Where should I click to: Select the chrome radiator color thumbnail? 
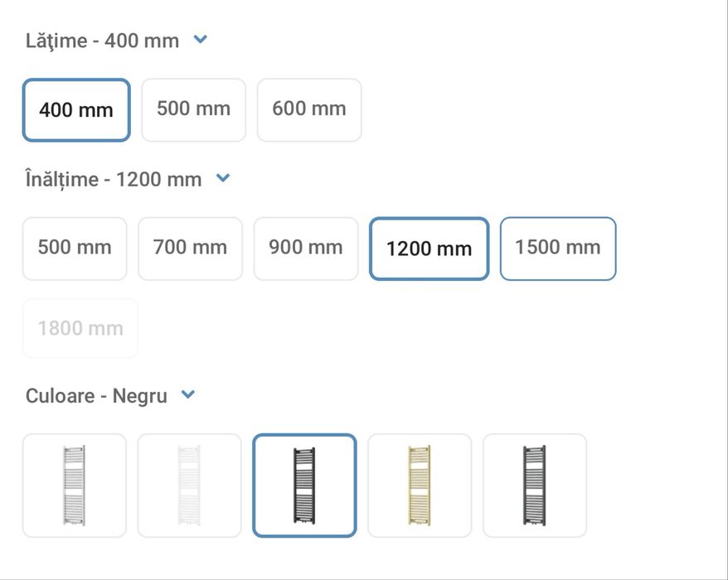(75, 486)
